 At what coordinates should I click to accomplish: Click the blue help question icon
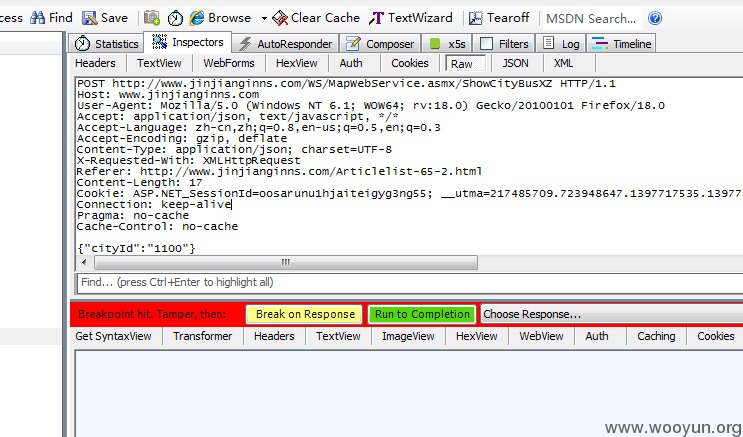click(x=655, y=18)
